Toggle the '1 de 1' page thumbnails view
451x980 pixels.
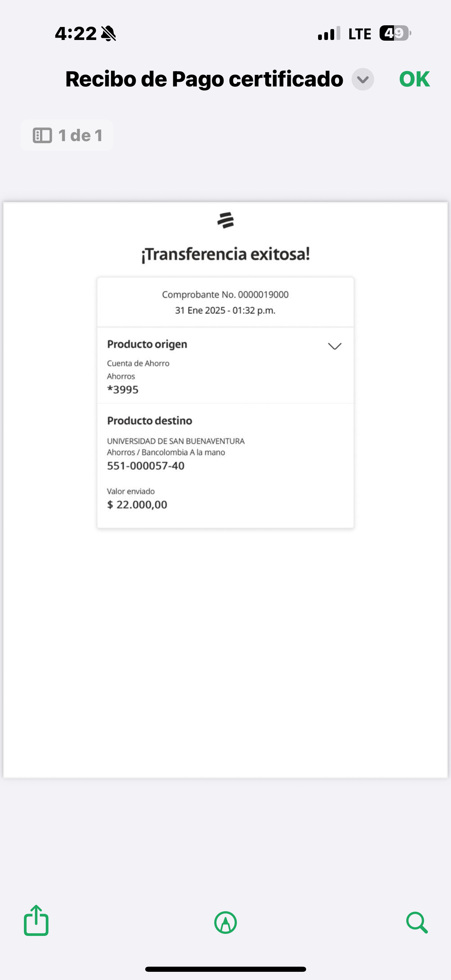(x=67, y=135)
